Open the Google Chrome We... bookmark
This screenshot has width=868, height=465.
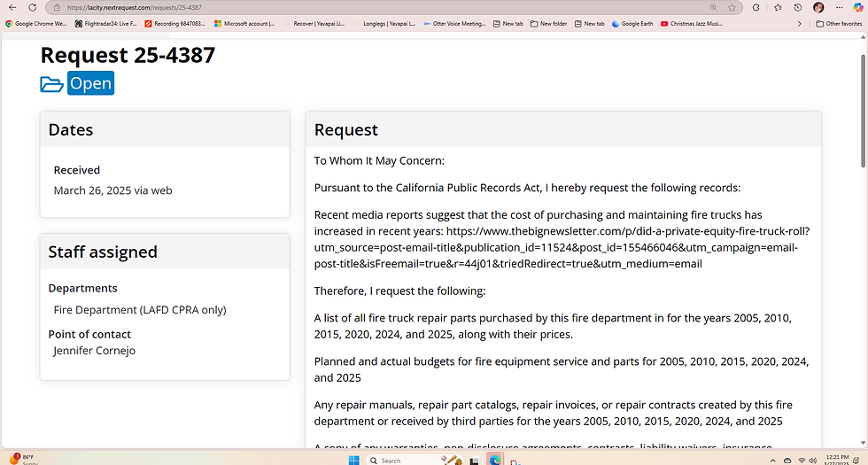coord(36,24)
